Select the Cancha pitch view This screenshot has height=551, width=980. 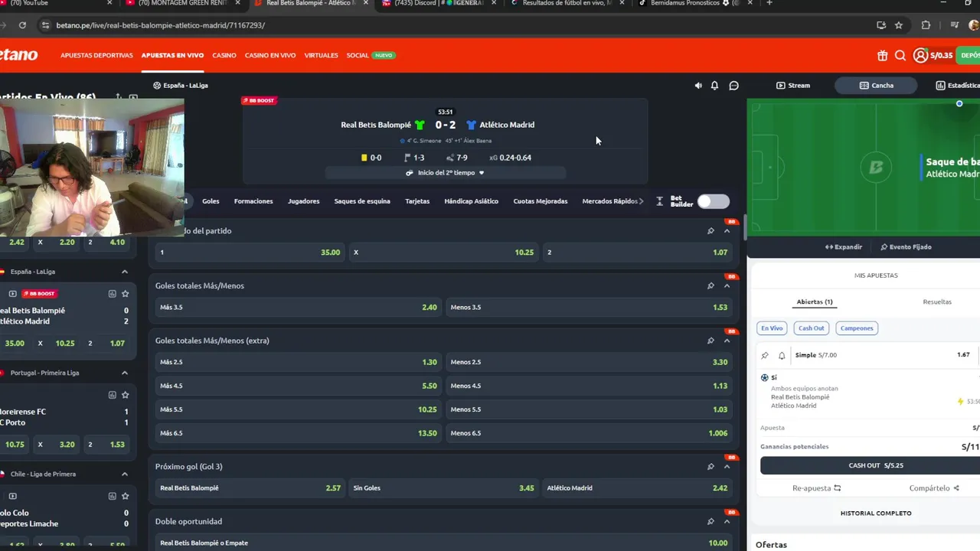pyautogui.click(x=876, y=86)
